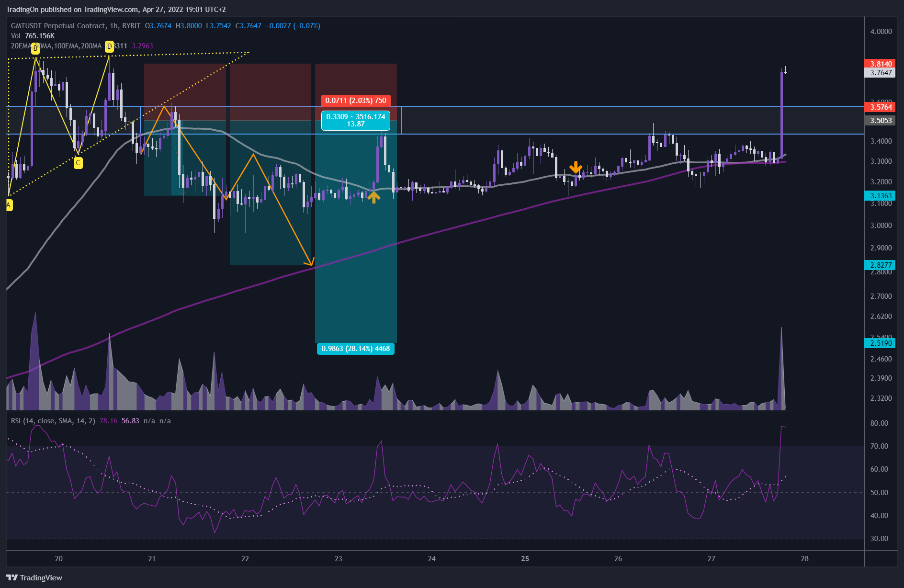
Task: Click date 28 on the time axis
Action: pos(805,559)
